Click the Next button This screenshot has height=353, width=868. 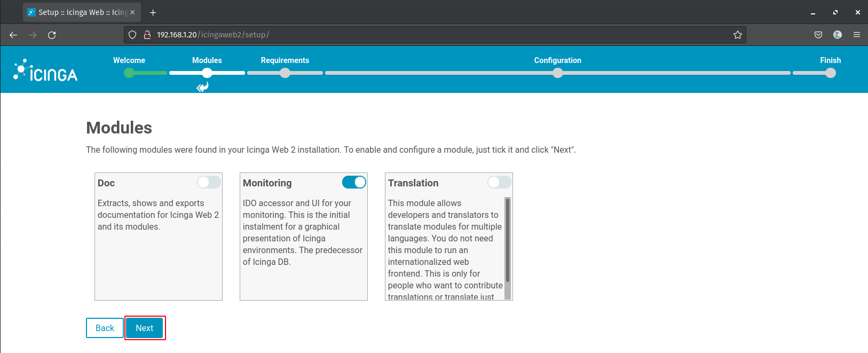click(145, 328)
